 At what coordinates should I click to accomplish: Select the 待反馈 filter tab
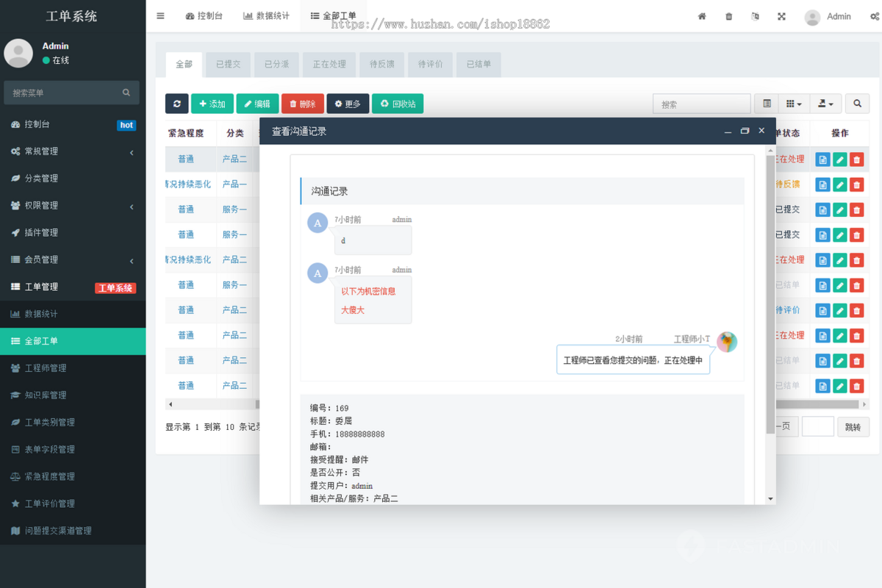point(380,65)
